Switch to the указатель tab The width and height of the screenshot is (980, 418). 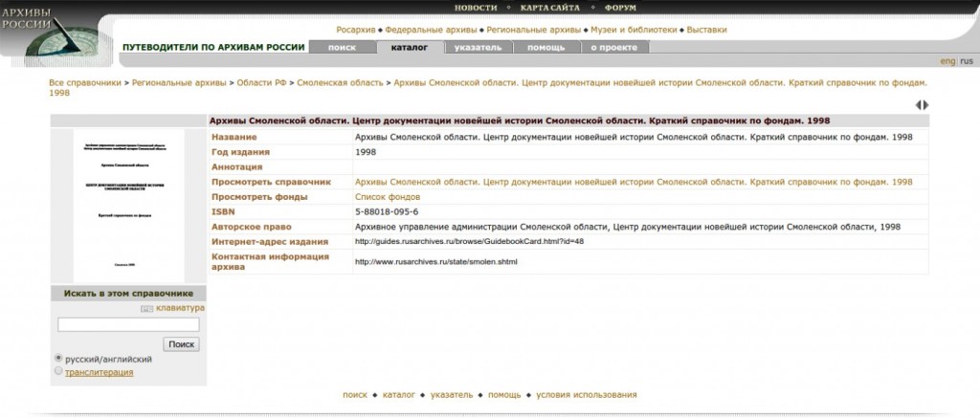(479, 48)
